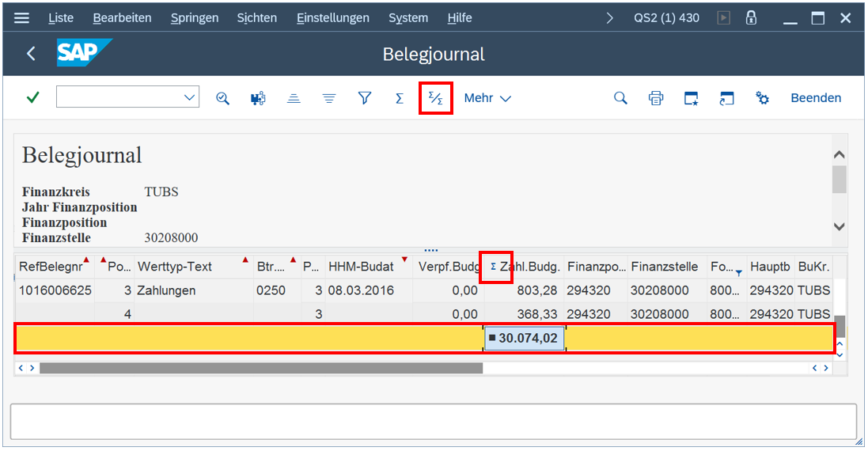Image resolution: width=868 pixels, height=451 pixels.
Task: Go back with the left arrow button
Action: (31, 54)
